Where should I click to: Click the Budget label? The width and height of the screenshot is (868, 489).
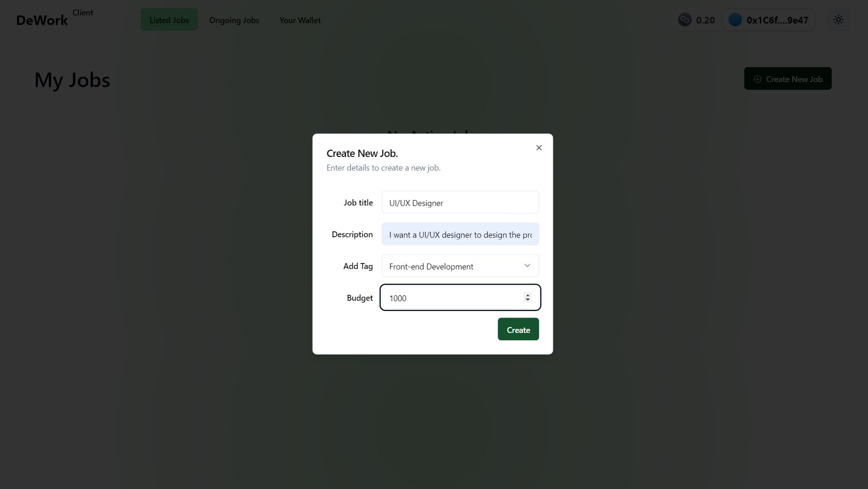[x=359, y=298]
